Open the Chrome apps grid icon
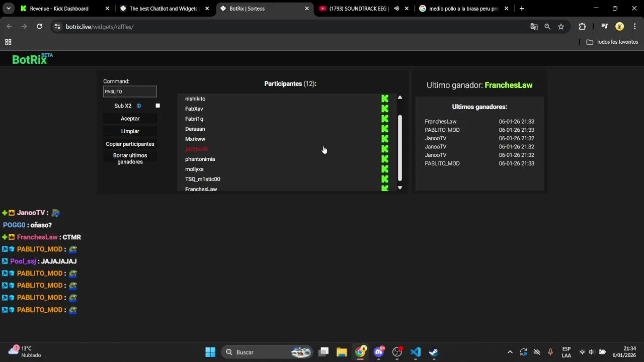This screenshot has width=644, height=362. coord(8,42)
